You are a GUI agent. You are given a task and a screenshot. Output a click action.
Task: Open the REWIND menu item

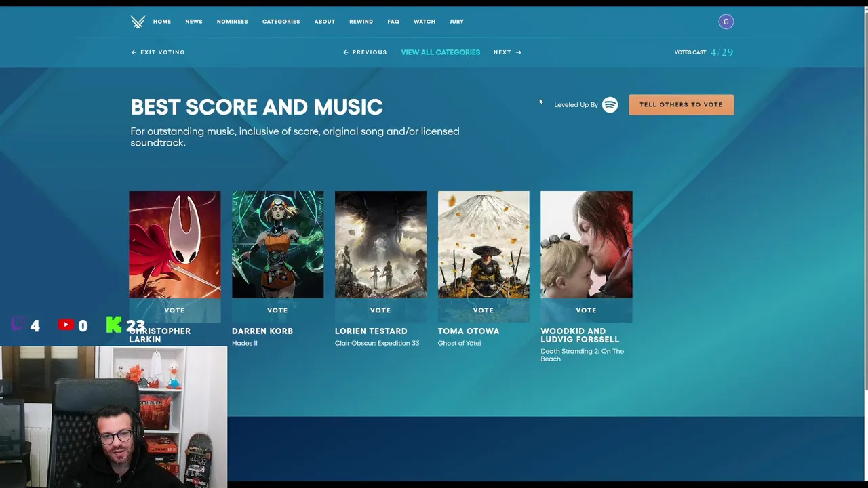click(x=361, y=22)
